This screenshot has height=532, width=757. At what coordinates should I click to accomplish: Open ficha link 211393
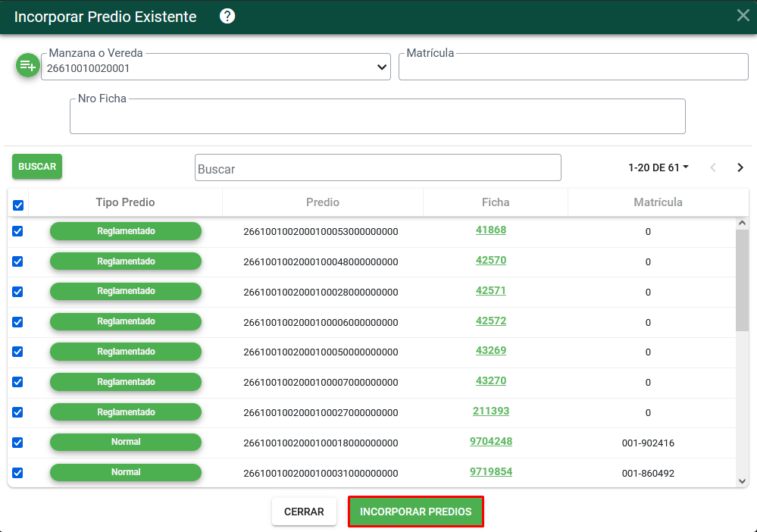click(491, 412)
